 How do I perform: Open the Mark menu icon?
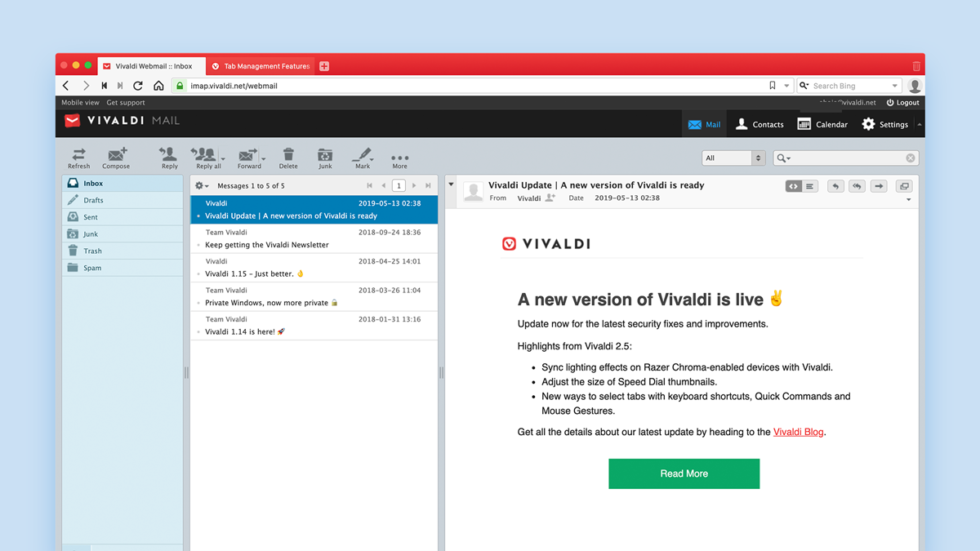[x=362, y=157]
